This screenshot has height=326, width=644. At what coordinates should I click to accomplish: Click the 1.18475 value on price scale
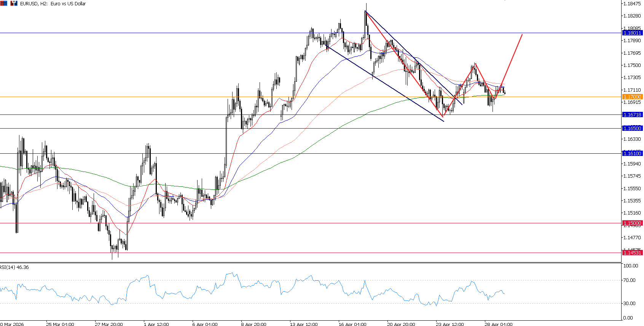[x=631, y=4]
